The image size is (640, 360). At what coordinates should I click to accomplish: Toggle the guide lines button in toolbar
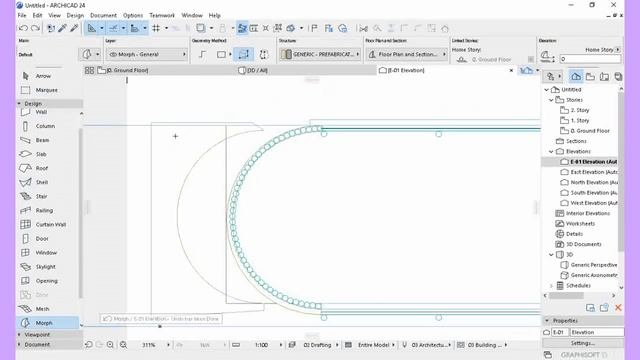tap(113, 28)
